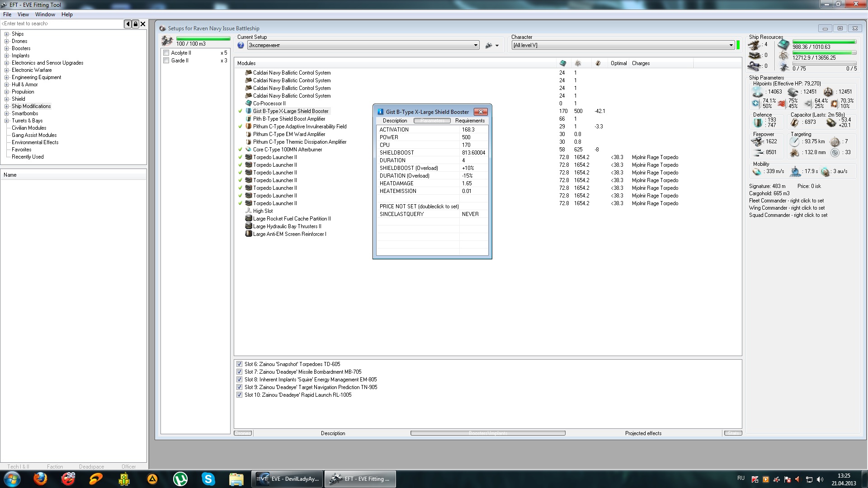
Task: Click the CPU column header icon in Modules
Action: point(563,63)
